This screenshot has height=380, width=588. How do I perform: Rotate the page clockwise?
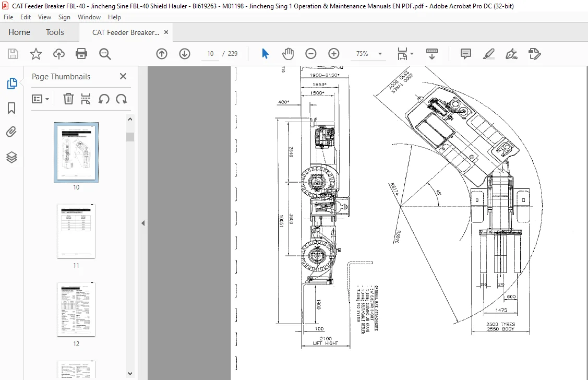[x=122, y=99]
